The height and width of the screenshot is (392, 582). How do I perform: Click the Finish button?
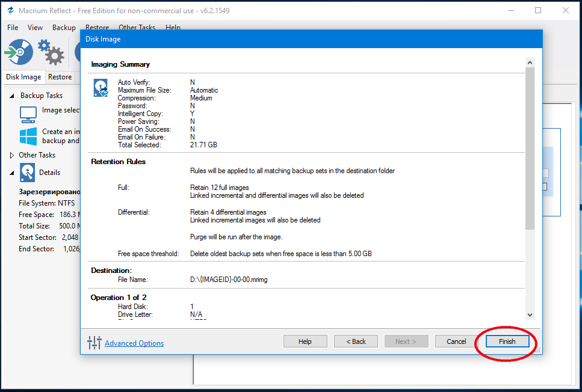(507, 341)
